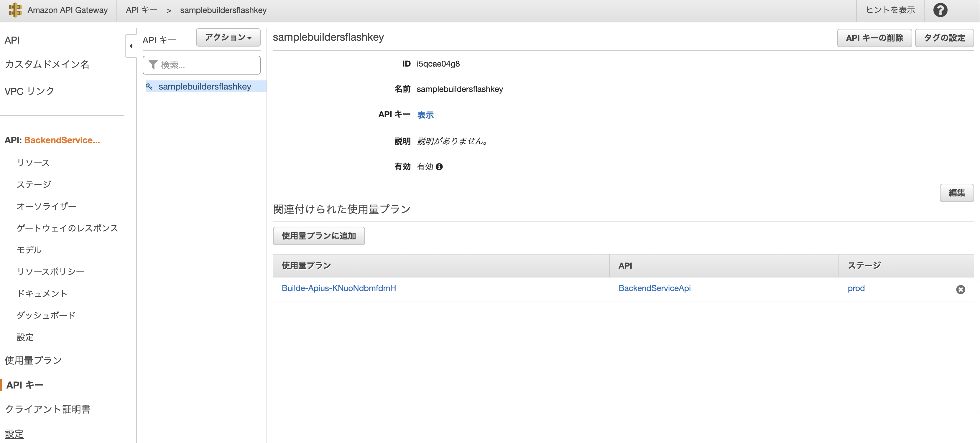The height and width of the screenshot is (443, 980).
Task: Open 使用量プラン in left navigation
Action: point(33,361)
